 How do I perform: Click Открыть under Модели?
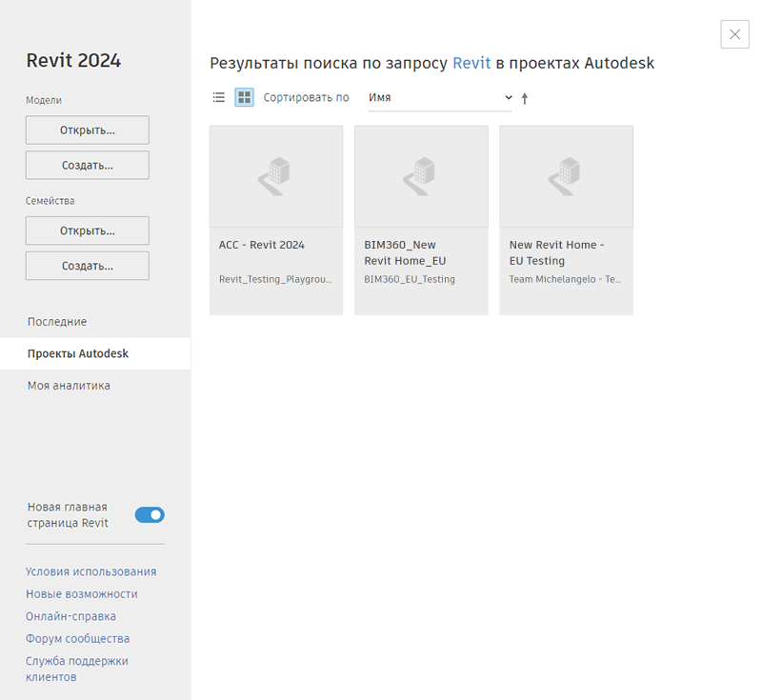pos(88,130)
